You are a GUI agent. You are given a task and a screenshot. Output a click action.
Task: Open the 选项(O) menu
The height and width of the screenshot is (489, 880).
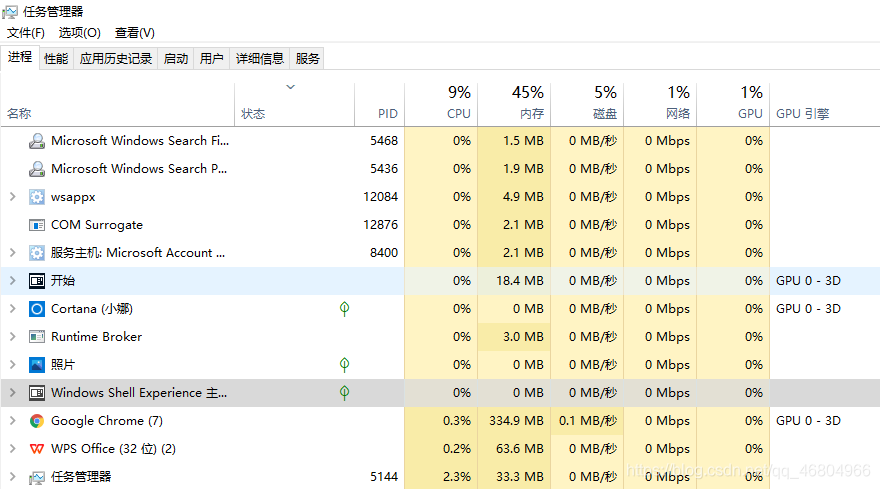80,33
